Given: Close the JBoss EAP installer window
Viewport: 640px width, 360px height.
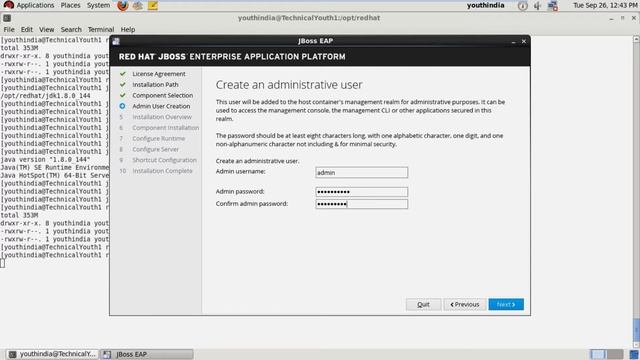Looking at the screenshot, I should coord(524,42).
